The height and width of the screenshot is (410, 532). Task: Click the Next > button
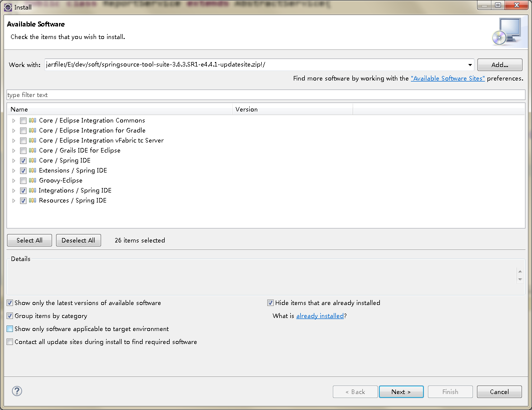pos(401,391)
